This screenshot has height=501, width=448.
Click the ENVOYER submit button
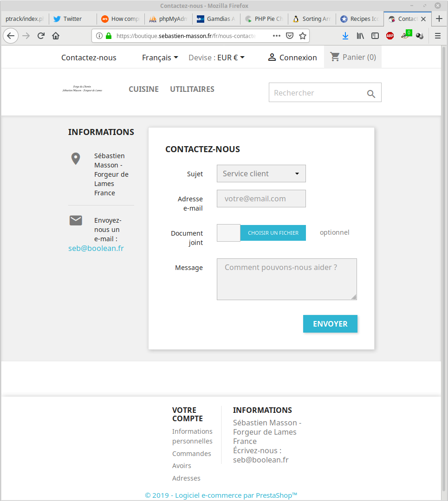(331, 324)
